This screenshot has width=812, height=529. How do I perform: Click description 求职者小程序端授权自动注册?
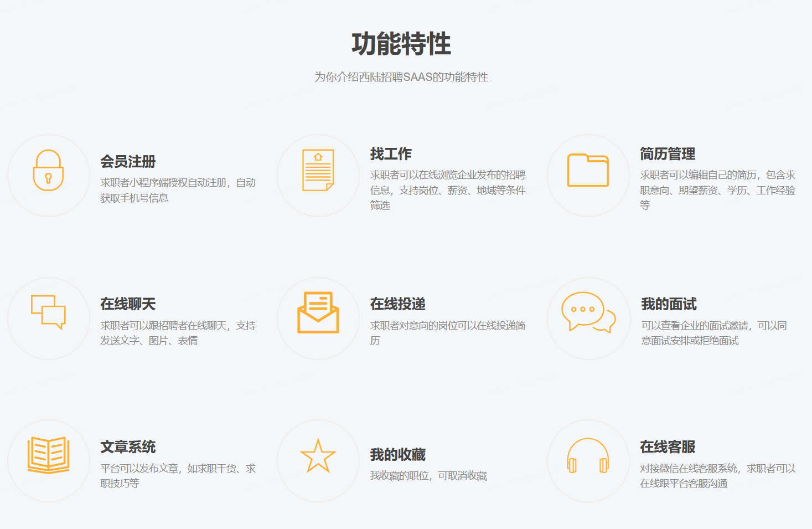click(178, 190)
